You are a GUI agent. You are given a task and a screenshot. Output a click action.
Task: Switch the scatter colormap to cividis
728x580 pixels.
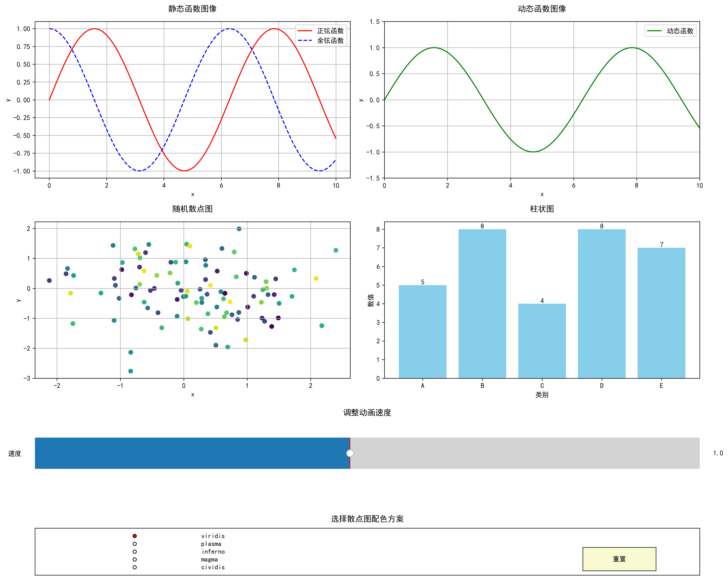135,567
